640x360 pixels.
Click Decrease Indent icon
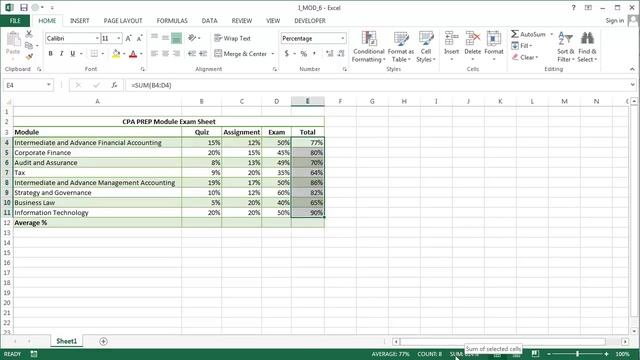pos(192,53)
